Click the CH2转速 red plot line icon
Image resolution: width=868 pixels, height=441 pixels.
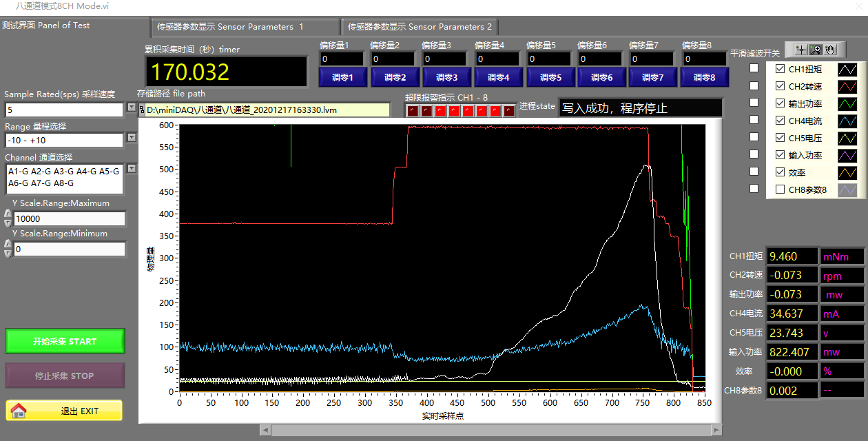click(847, 86)
